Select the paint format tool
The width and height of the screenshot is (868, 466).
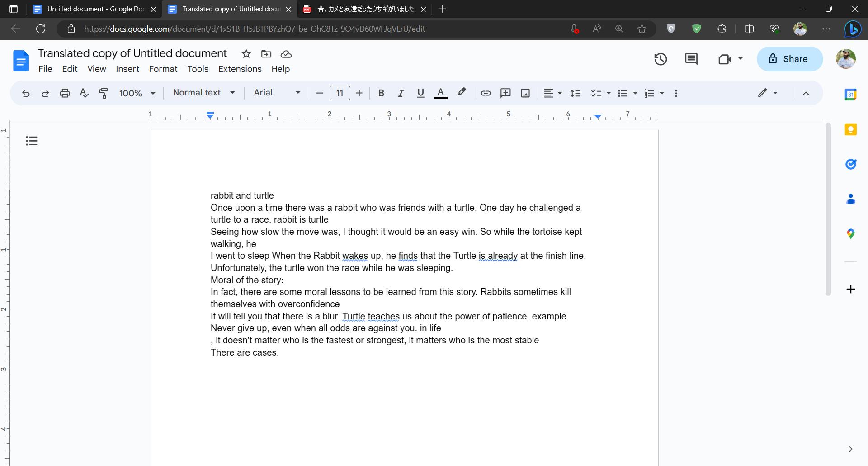pos(104,93)
